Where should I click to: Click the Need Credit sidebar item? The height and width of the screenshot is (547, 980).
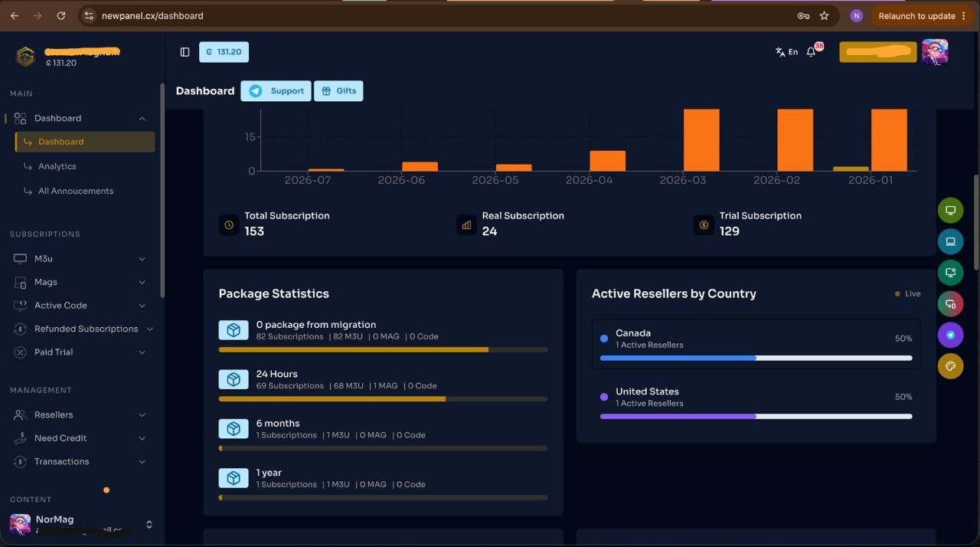tap(80, 438)
